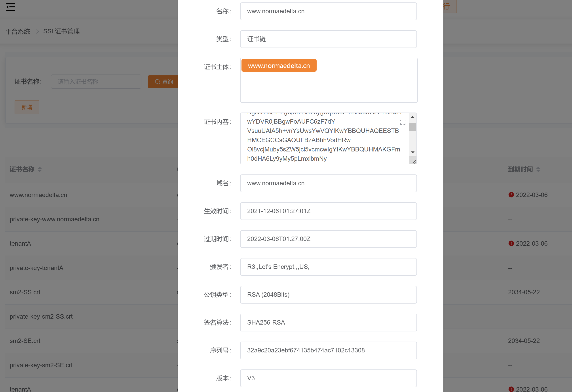Click the 颁发者 issuer field

pos(328,267)
